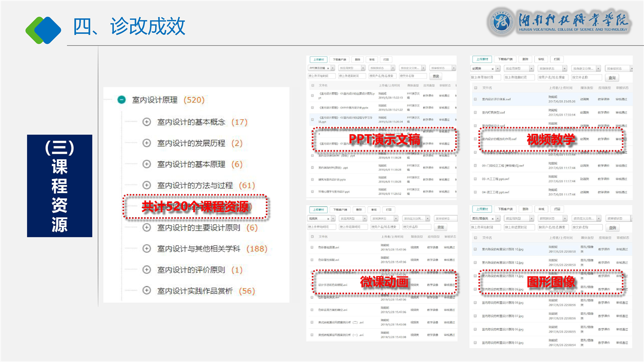Expand 室内设计的评价原则 with its plus icon
Image resolution: width=644 pixels, height=362 pixels.
tap(146, 270)
